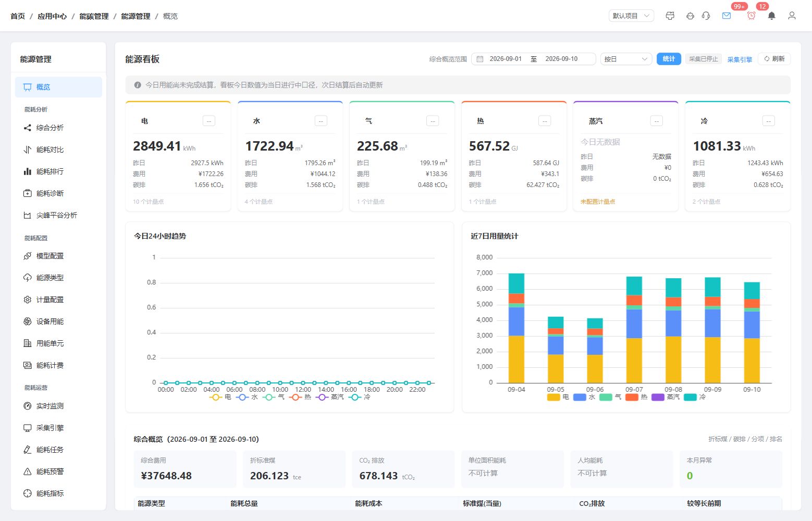Toggle 热 series in 7-day chart legend
Image resolution: width=812 pixels, height=521 pixels.
pyautogui.click(x=636, y=397)
